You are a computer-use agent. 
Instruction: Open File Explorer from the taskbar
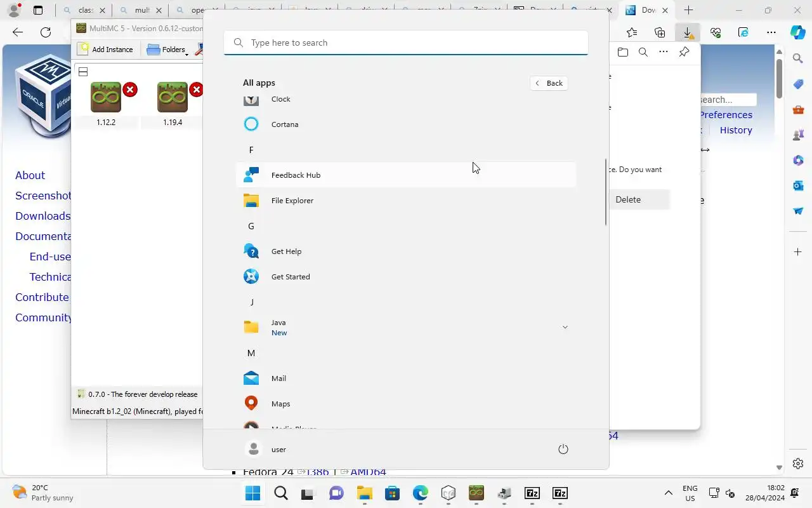364,493
